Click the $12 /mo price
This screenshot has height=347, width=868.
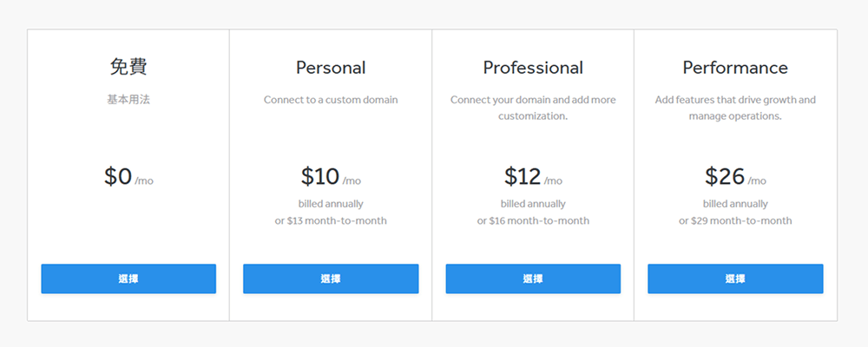[x=533, y=177]
